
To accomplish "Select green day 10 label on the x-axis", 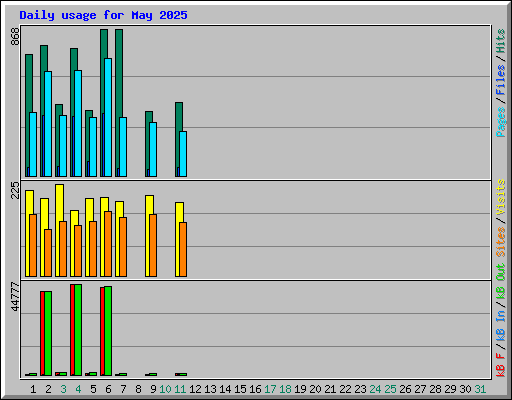I will click(x=165, y=389).
